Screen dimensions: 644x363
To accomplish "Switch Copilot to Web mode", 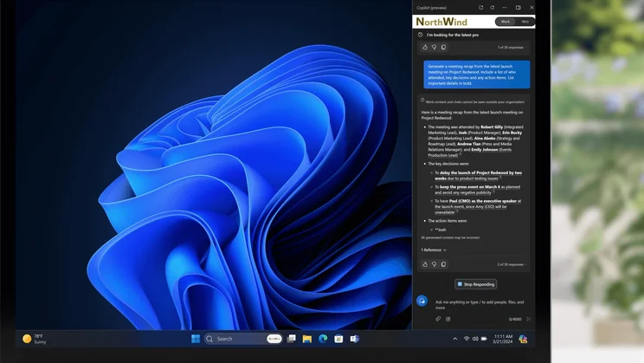I will pyautogui.click(x=525, y=22).
